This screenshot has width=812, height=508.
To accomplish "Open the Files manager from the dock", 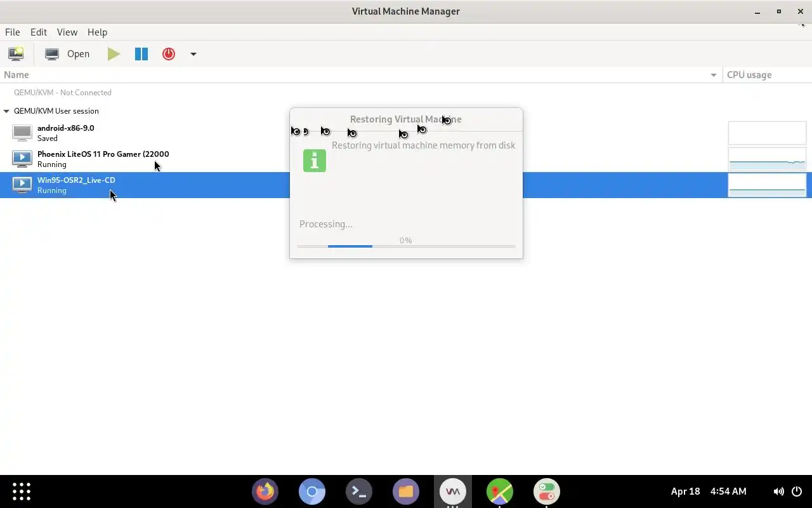I will pyautogui.click(x=406, y=491).
